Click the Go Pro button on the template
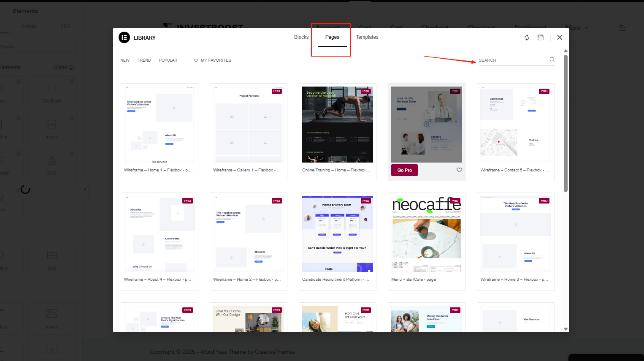Screen dimensions: 644x361 [404, 170]
